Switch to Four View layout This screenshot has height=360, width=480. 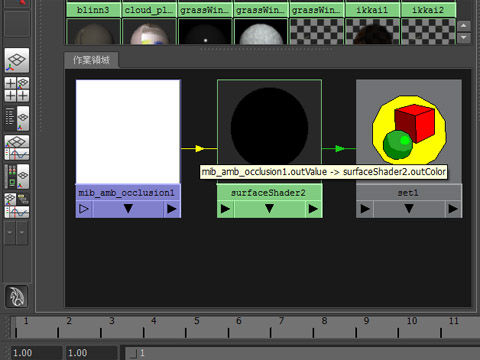pos(17,89)
